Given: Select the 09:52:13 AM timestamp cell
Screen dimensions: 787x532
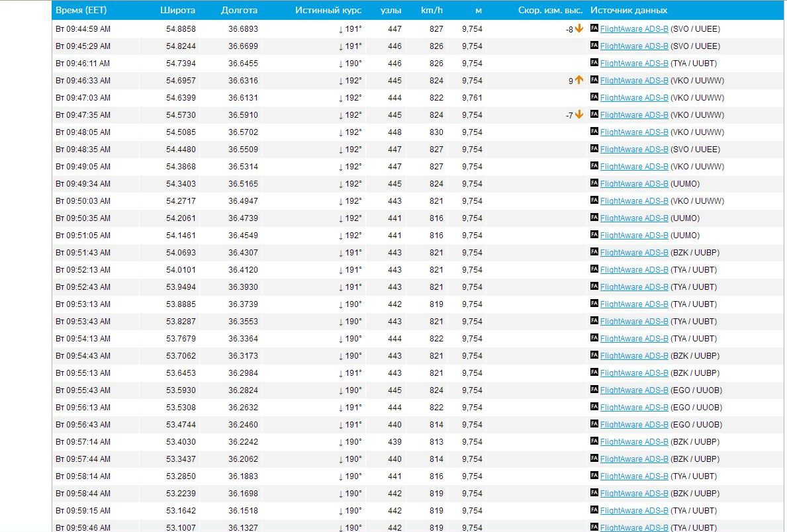Looking at the screenshot, I should [83, 270].
